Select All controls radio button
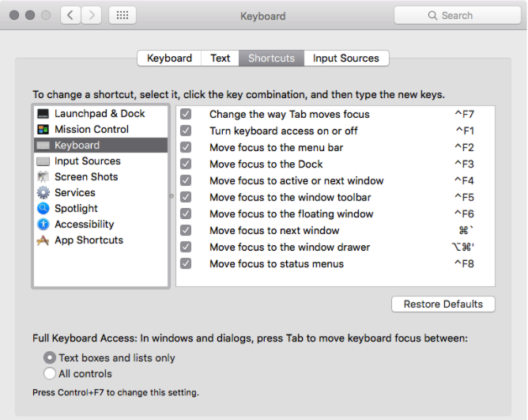This screenshot has height=420, width=528. (x=50, y=373)
